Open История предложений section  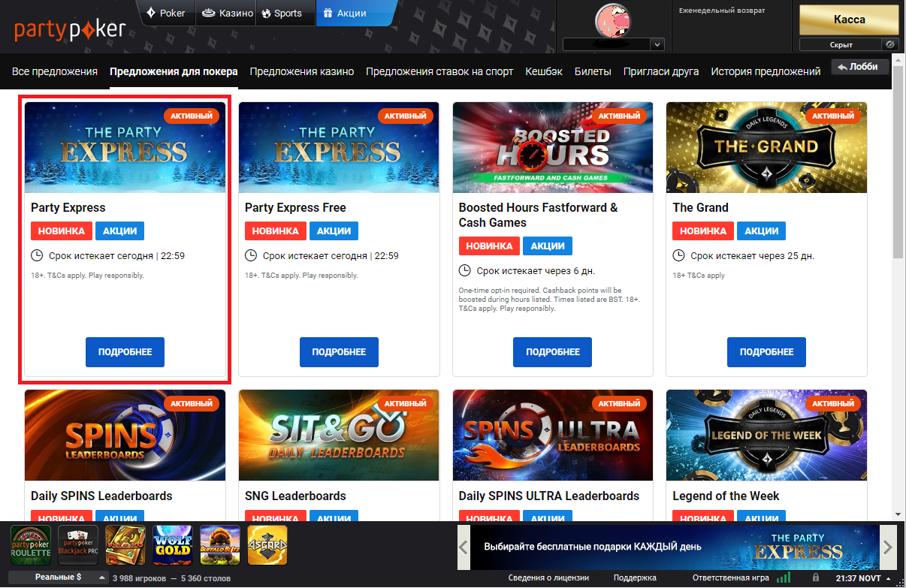[766, 71]
